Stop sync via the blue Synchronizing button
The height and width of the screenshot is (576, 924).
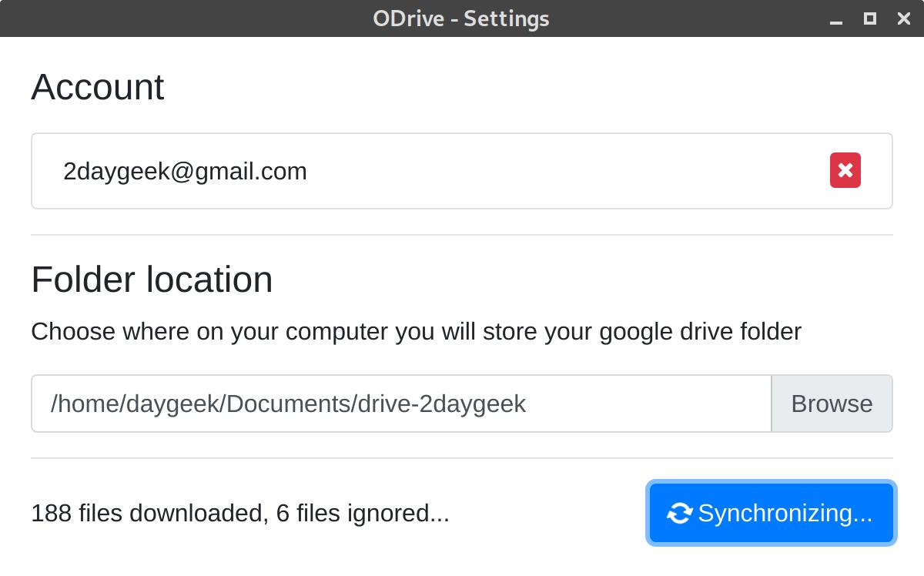770,513
